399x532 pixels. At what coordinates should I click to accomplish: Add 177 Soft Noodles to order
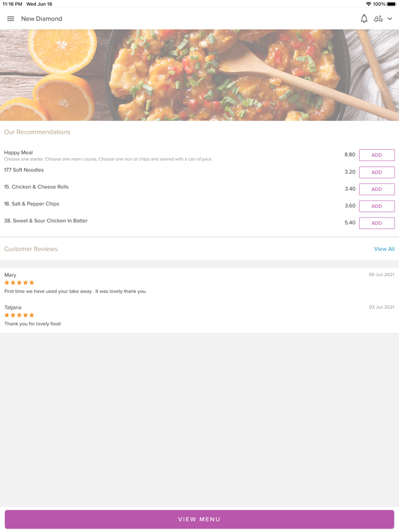click(x=376, y=172)
